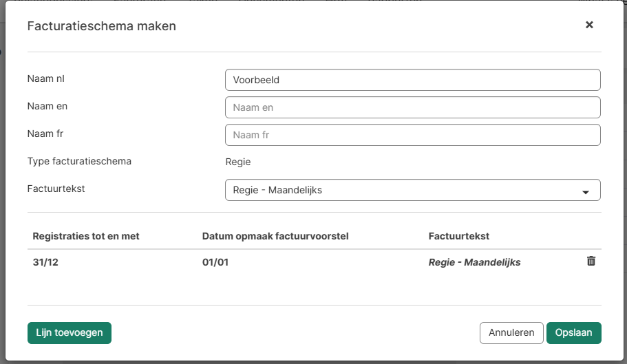Viewport: 627px width, 364px height.
Task: Click the Naam nl field containing Voorbeeld
Action: pyautogui.click(x=412, y=80)
